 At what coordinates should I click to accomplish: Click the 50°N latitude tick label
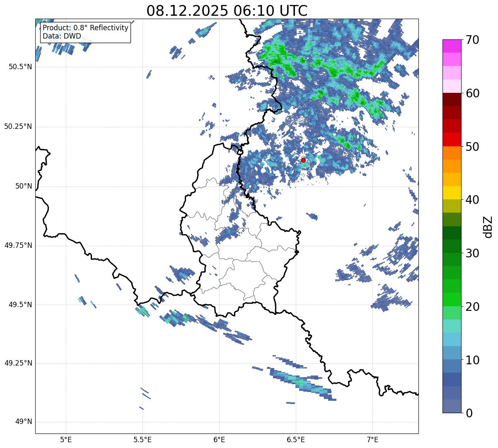point(24,186)
